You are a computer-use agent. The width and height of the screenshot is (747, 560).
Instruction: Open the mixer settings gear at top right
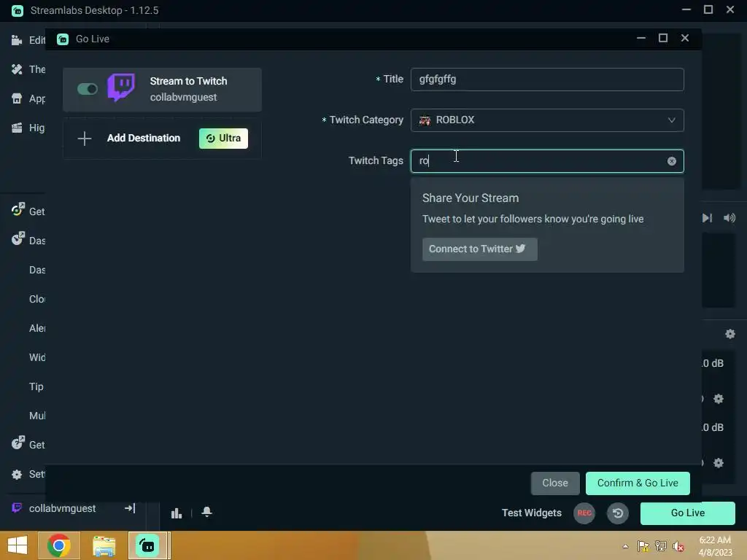tap(729, 334)
